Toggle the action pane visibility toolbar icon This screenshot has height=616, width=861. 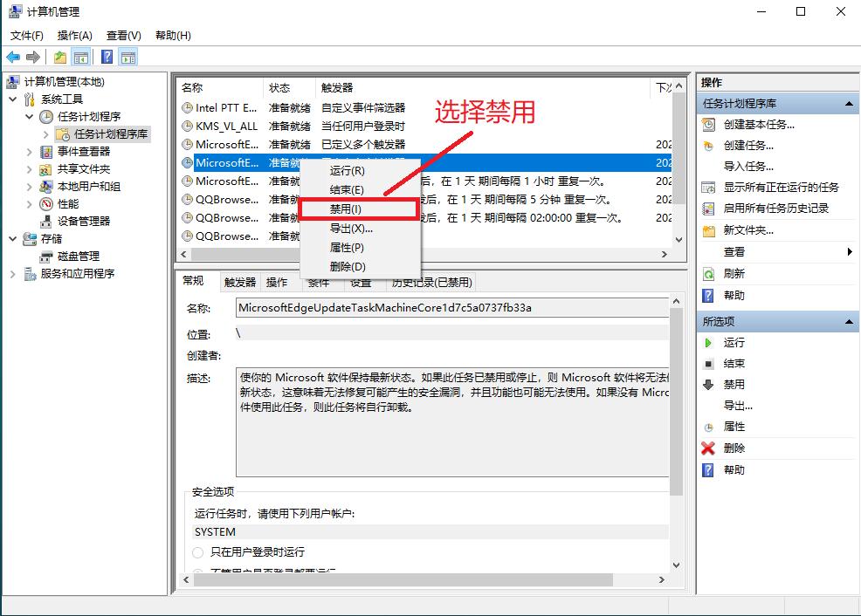pos(128,56)
